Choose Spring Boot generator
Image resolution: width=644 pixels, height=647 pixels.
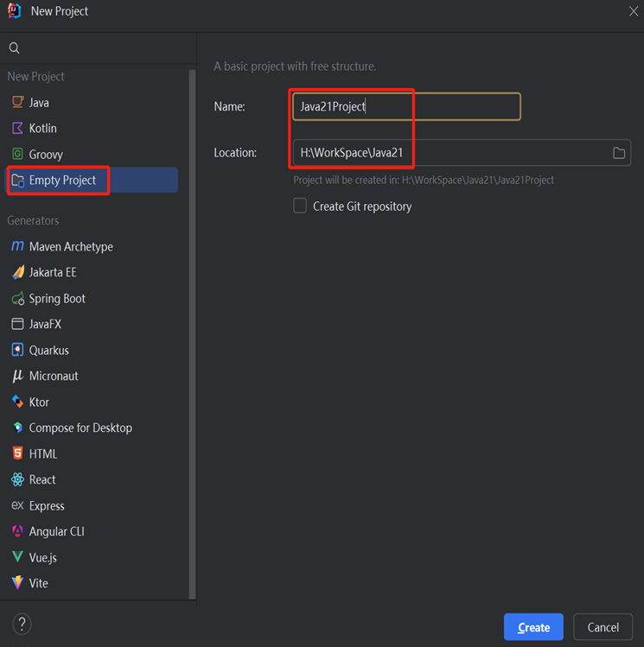click(92, 298)
